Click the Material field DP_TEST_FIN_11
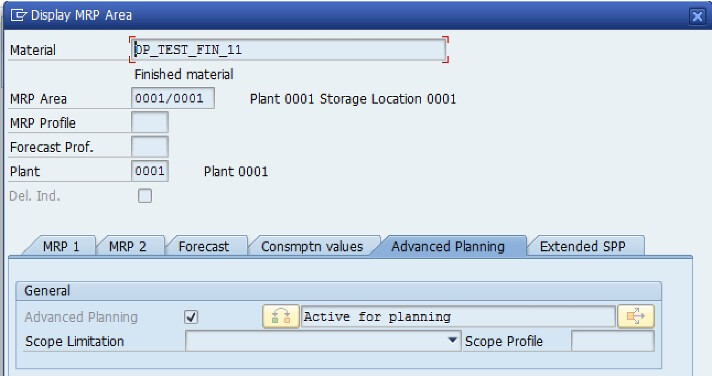Screen dimensions: 712x376 click(289, 49)
